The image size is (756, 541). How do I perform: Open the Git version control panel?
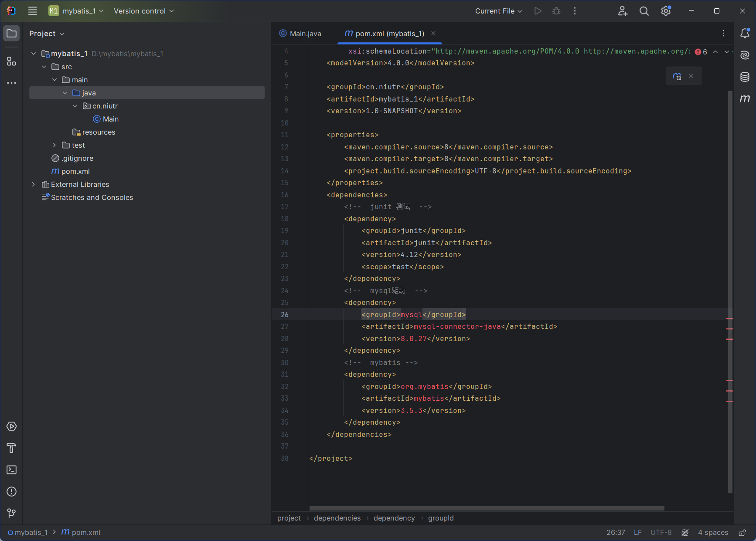coord(11,513)
